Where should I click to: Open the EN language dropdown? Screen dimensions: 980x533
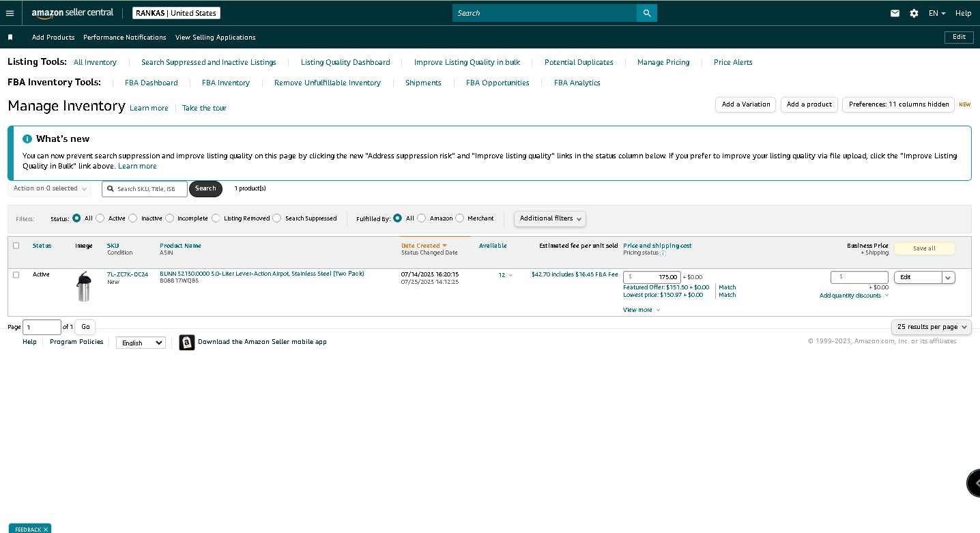click(x=937, y=13)
